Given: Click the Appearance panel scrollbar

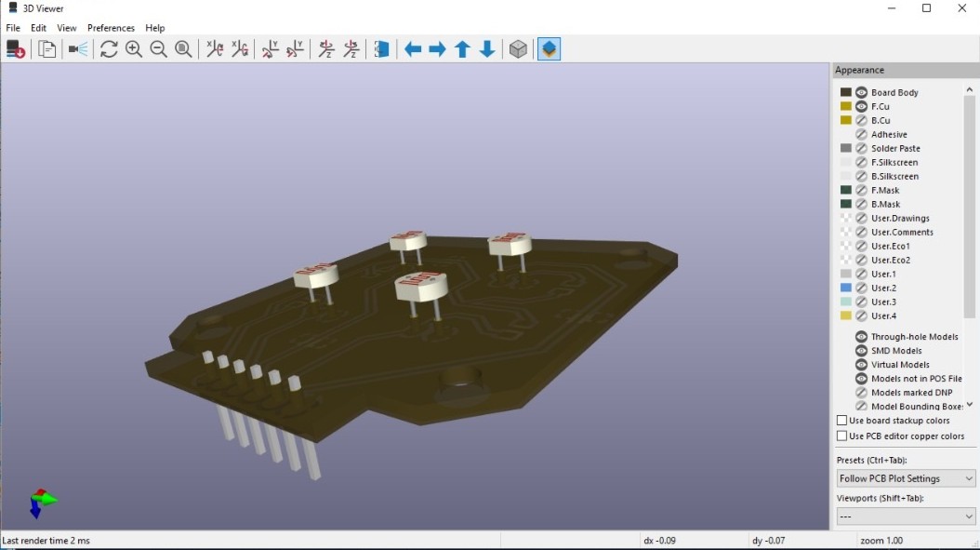Looking at the screenshot, I should [x=970, y=207].
